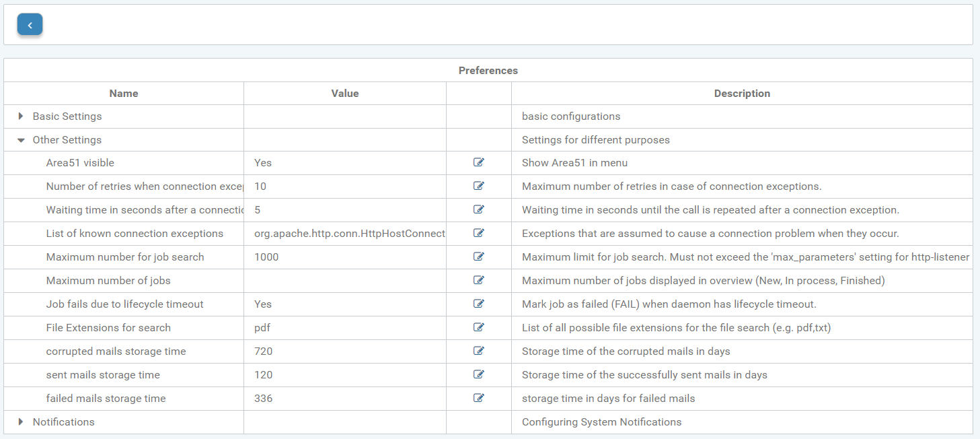
Task: Edit the Maximum number for job search
Action: click(478, 257)
